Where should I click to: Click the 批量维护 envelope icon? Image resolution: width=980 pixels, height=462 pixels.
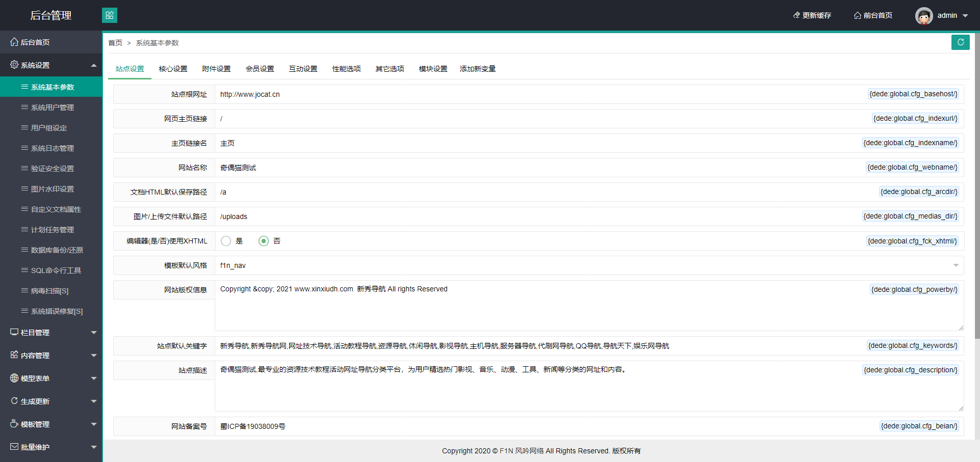(x=14, y=447)
